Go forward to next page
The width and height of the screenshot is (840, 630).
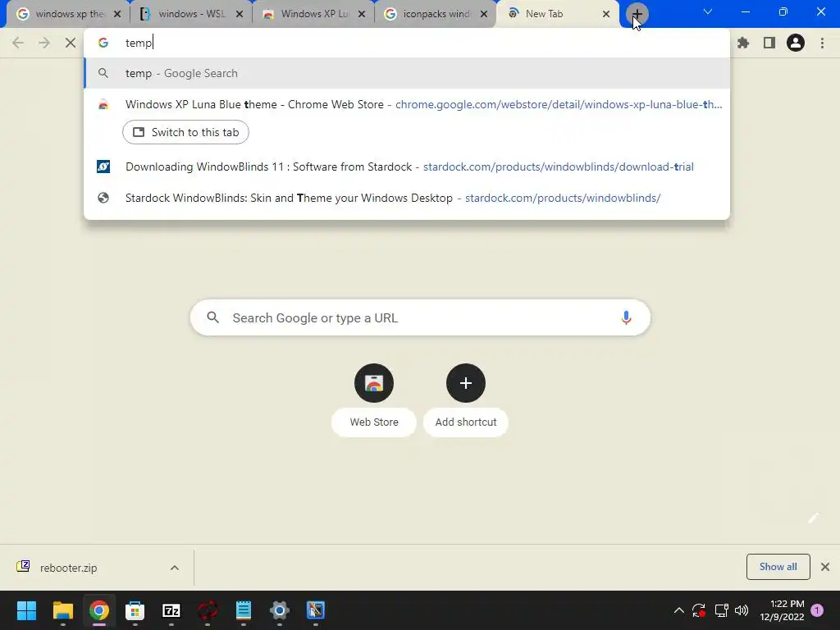click(44, 43)
